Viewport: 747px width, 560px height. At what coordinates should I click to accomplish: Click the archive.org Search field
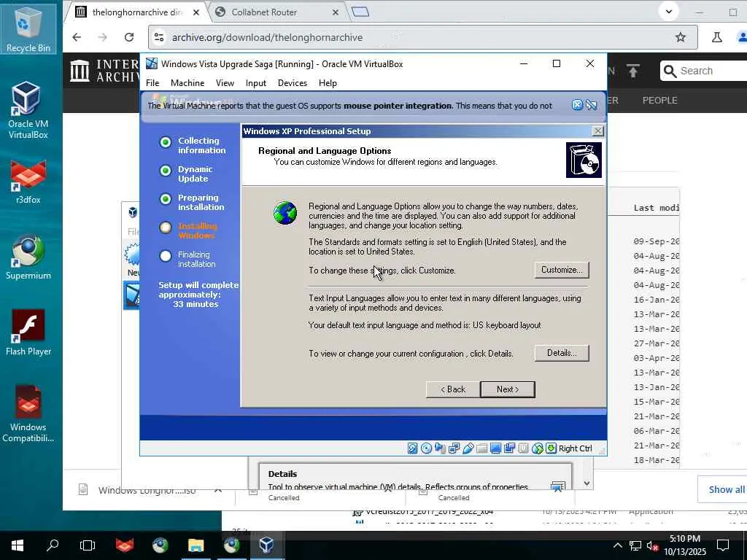coord(705,71)
